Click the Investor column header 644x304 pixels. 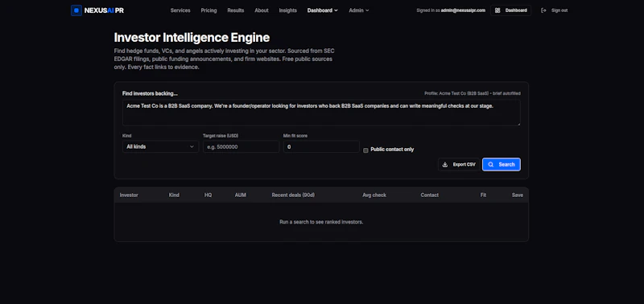129,195
